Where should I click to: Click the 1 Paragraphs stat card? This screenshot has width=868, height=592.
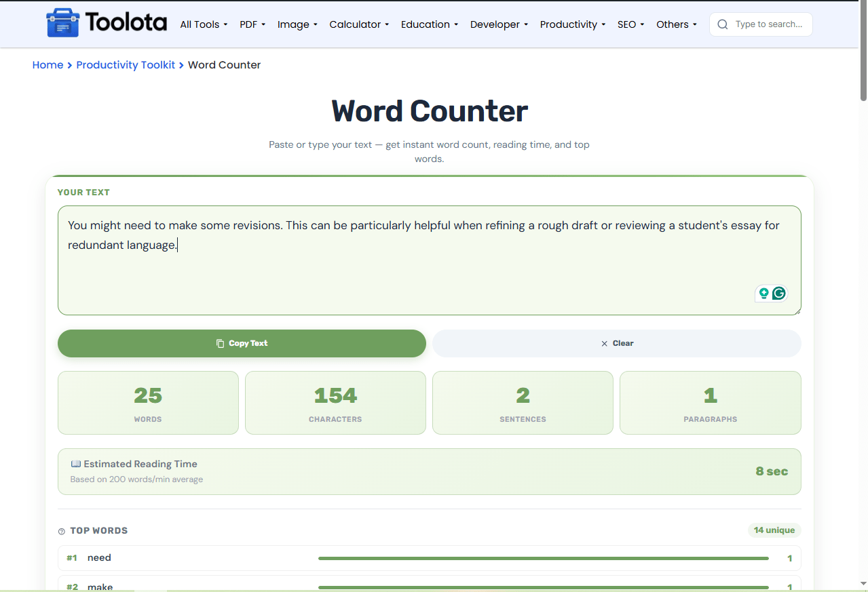point(711,403)
